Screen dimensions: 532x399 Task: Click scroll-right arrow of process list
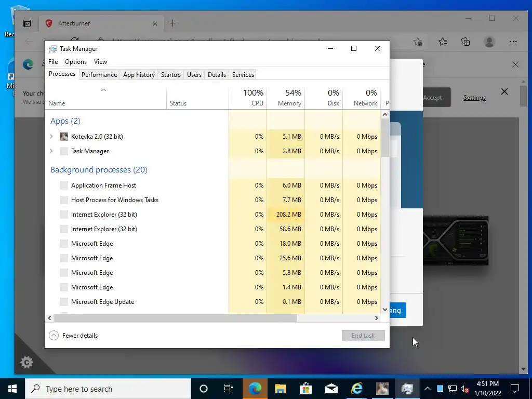click(x=376, y=318)
